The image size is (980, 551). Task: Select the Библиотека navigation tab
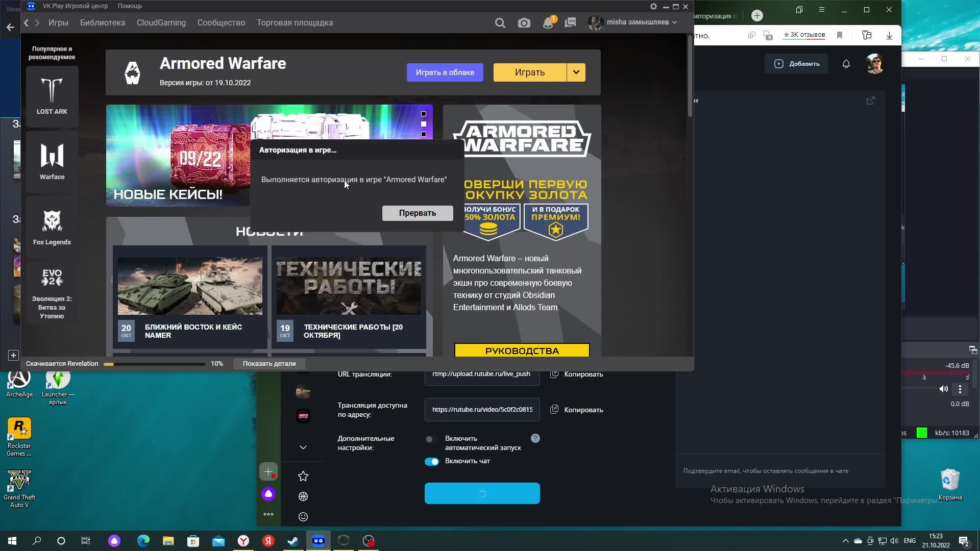(x=102, y=22)
